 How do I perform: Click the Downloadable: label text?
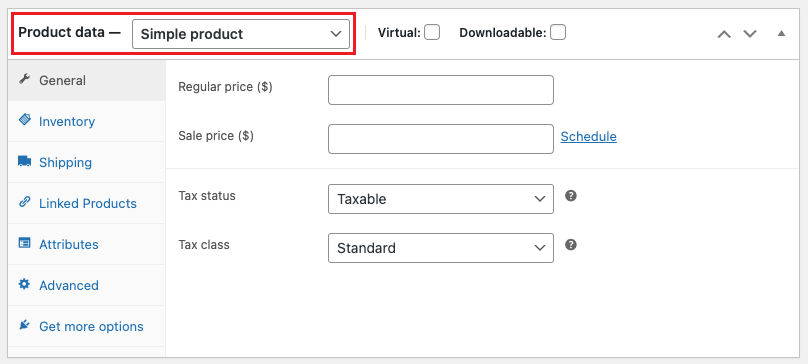[x=502, y=33]
